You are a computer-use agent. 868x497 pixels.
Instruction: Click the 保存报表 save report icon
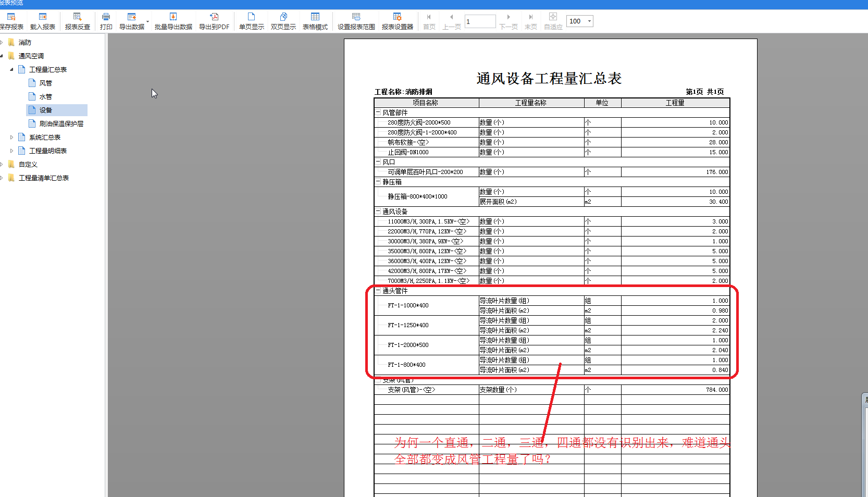(x=11, y=21)
